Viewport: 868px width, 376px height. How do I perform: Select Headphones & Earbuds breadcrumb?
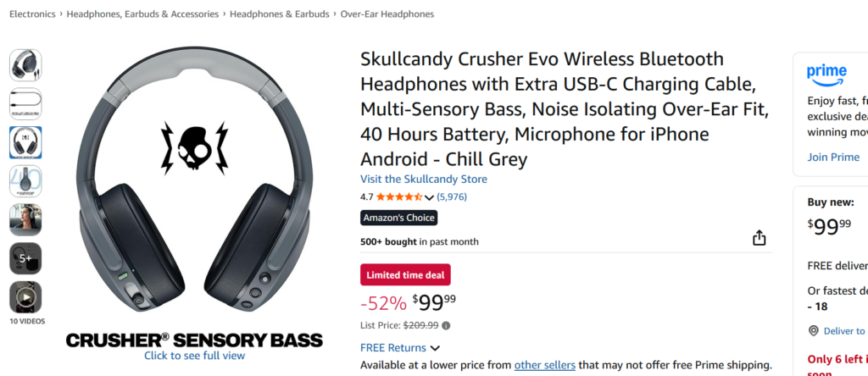click(279, 14)
